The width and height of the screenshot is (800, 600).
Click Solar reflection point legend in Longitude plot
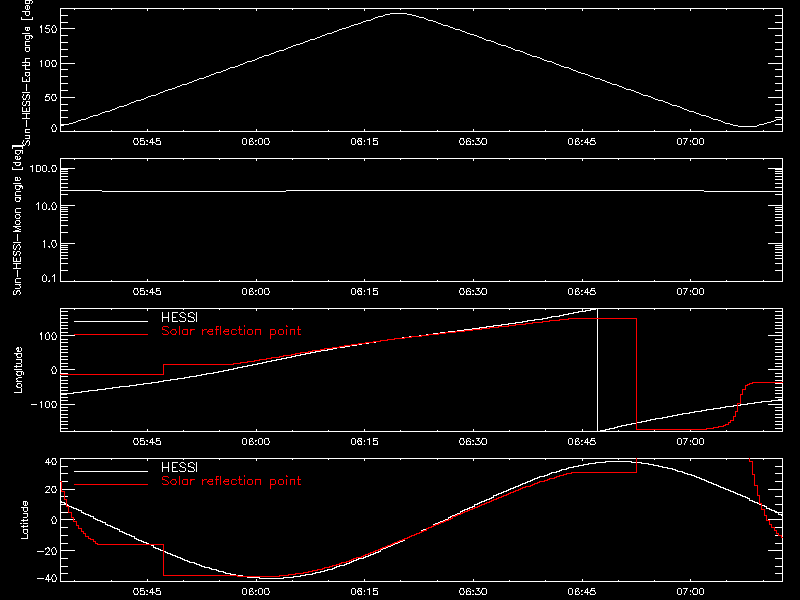[231, 331]
